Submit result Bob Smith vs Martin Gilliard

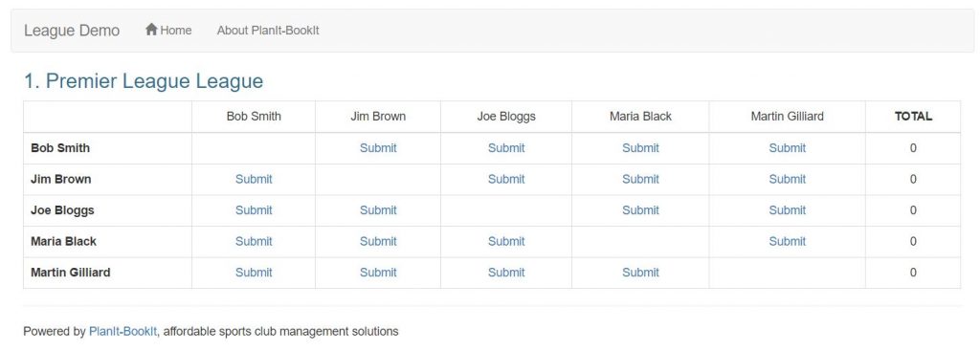click(x=788, y=148)
